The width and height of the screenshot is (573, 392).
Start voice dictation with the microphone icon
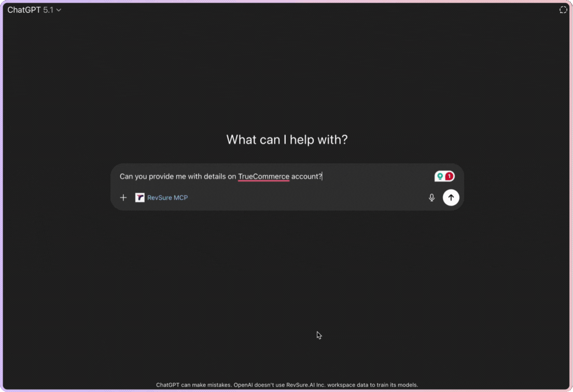(x=431, y=198)
